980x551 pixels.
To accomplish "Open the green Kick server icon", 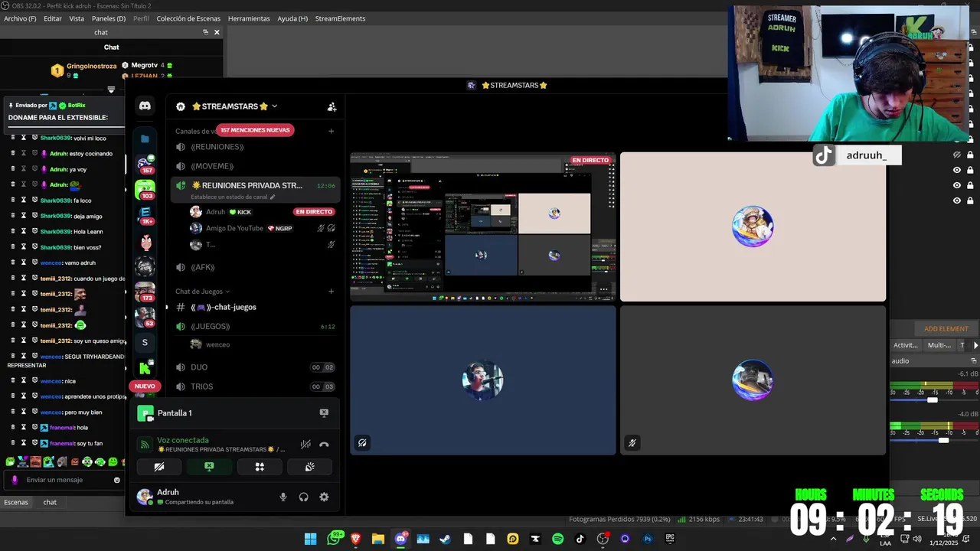I will (145, 368).
